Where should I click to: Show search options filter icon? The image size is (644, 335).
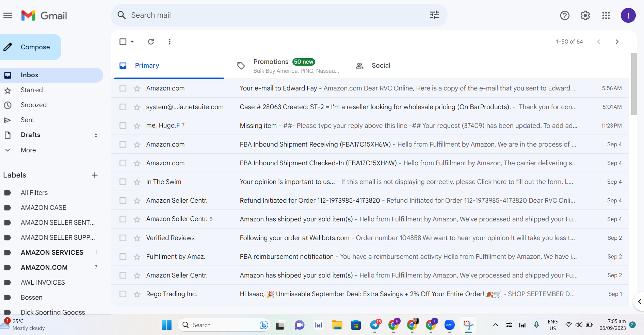(434, 15)
